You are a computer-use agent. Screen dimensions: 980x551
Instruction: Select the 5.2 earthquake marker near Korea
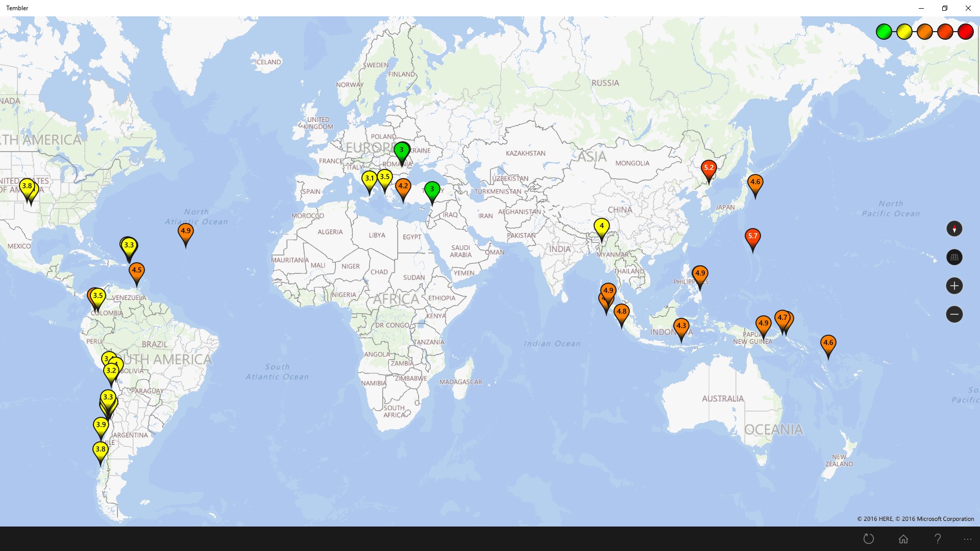point(709,167)
